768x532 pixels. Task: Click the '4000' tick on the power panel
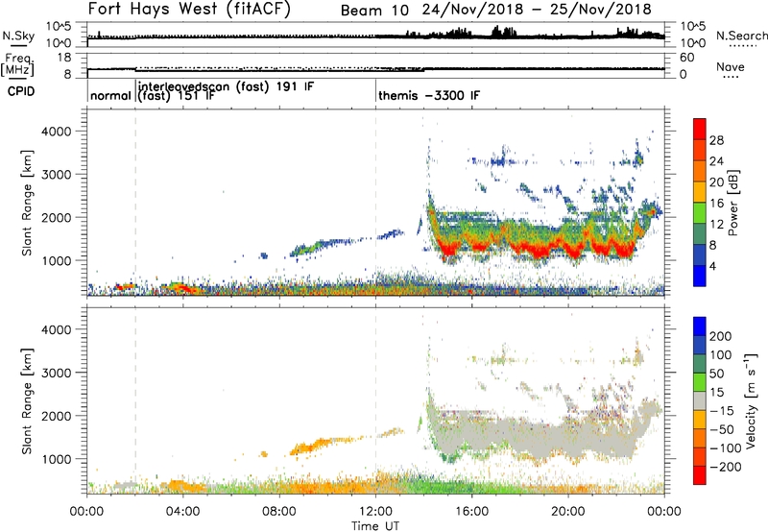click(56, 132)
